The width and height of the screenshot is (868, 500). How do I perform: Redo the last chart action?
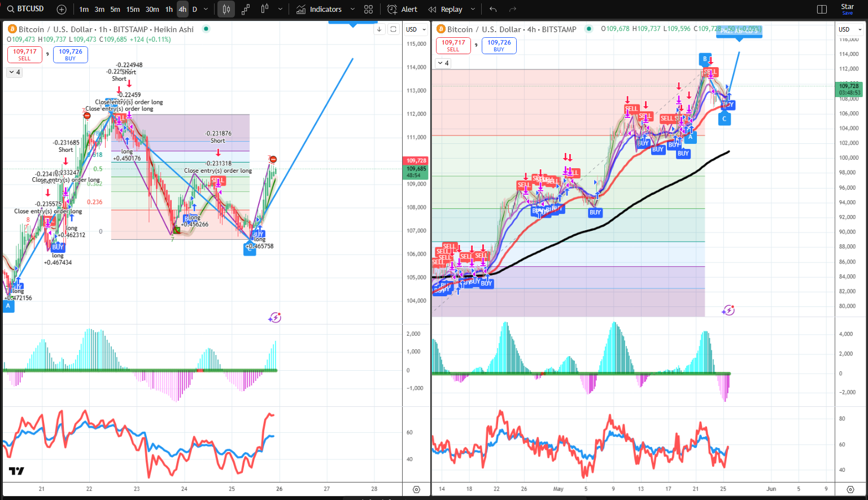pyautogui.click(x=513, y=10)
